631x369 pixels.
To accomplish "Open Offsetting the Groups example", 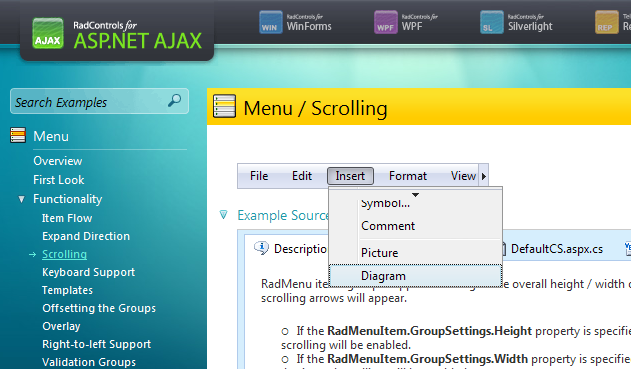I will pos(99,308).
